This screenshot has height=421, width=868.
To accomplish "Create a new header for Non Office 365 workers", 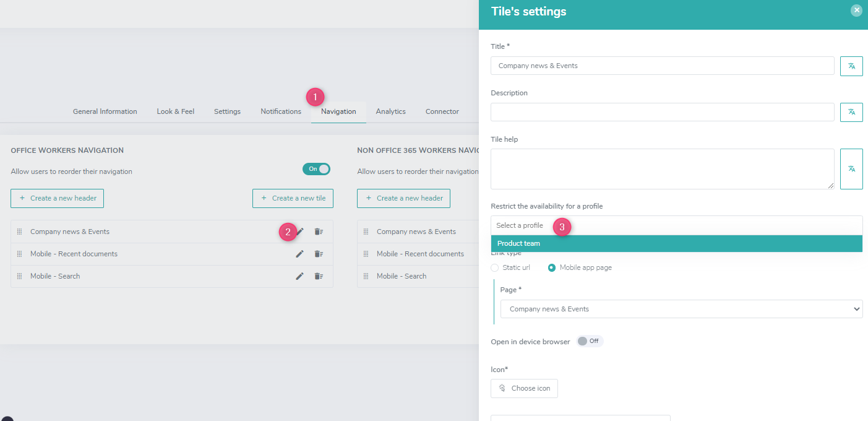I will click(403, 198).
